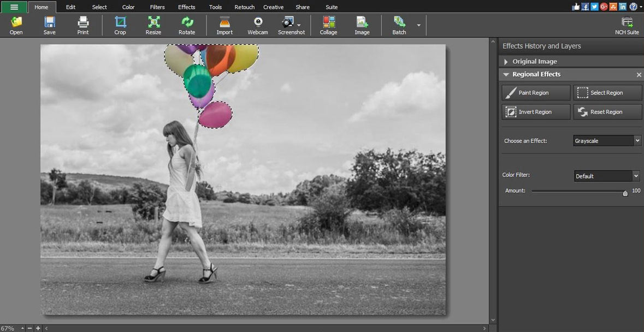The width and height of the screenshot is (644, 332).
Task: Click the Paint Region button
Action: 536,93
